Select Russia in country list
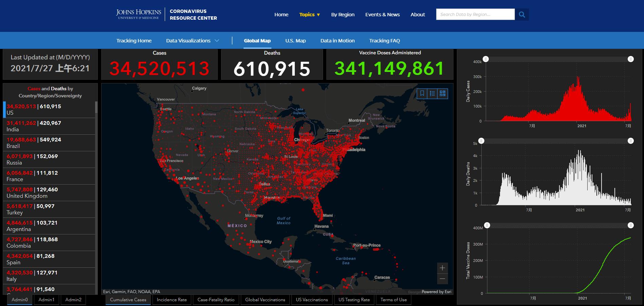The image size is (644, 306). 49,159
